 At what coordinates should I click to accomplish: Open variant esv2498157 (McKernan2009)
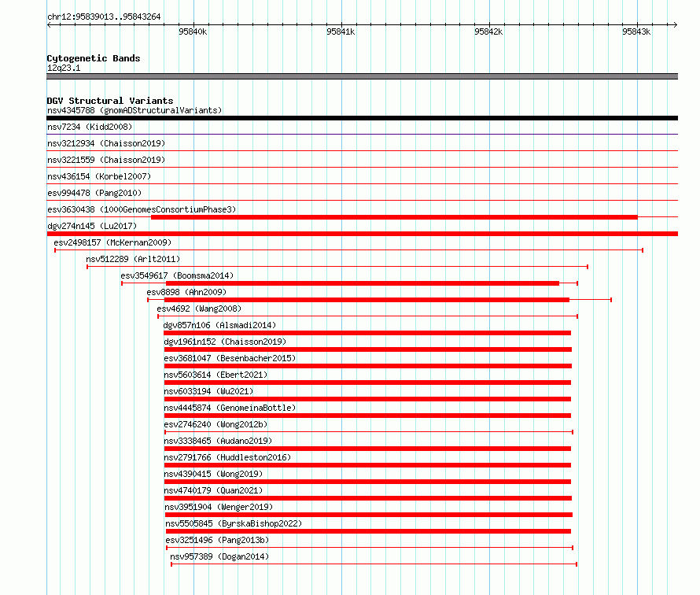tap(112, 242)
